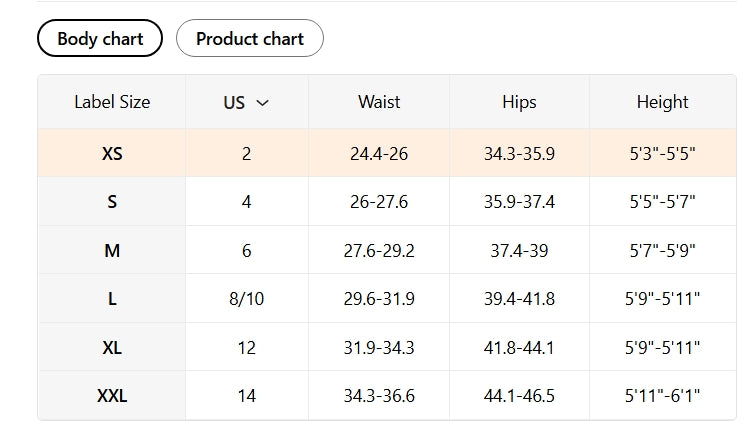Image resolution: width=753 pixels, height=433 pixels.
Task: Click the 5'11"-6'1" height cell
Action: point(664,396)
